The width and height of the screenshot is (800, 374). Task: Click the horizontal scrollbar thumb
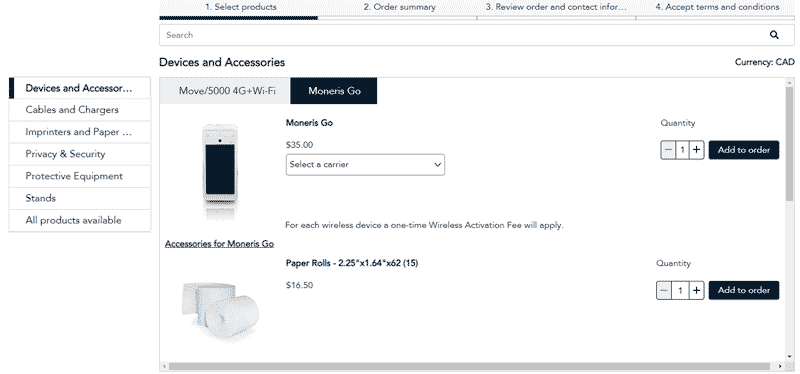click(469, 366)
